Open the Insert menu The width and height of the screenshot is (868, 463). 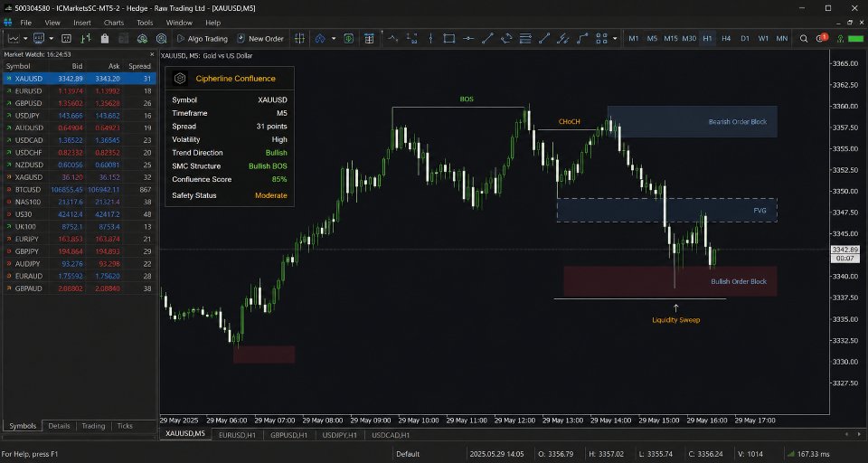pos(82,23)
